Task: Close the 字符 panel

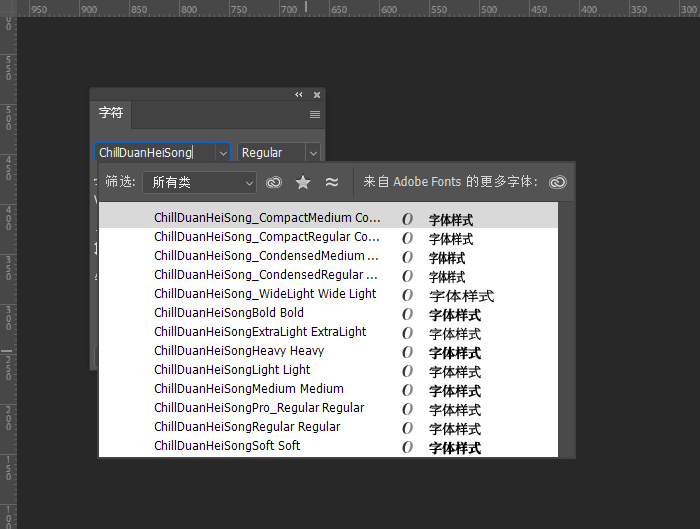Action: (x=317, y=95)
